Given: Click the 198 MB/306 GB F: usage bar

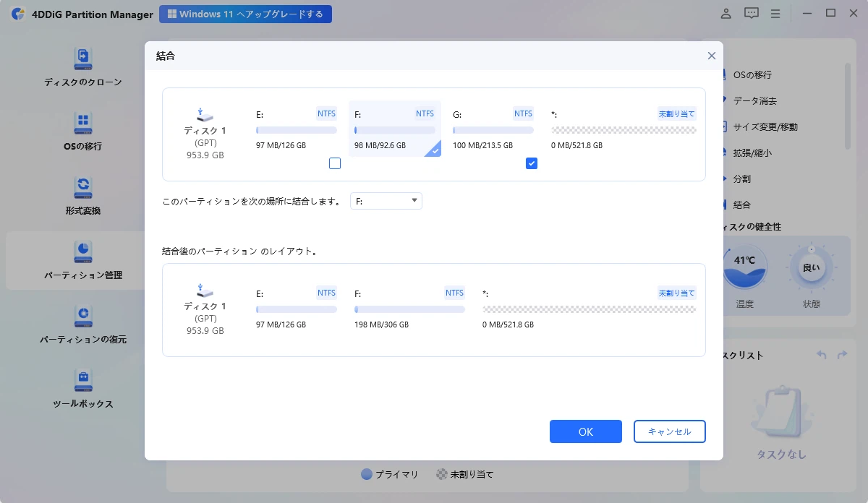Looking at the screenshot, I should (x=409, y=309).
